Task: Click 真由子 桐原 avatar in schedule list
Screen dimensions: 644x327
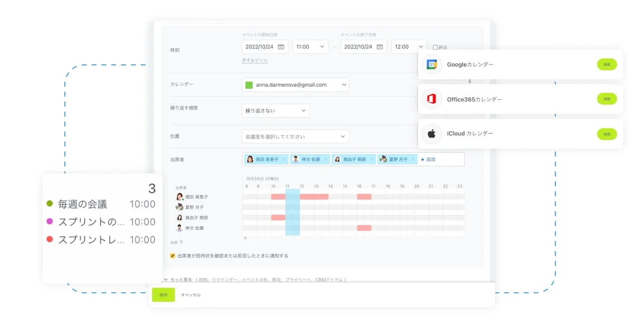Action: [180, 218]
